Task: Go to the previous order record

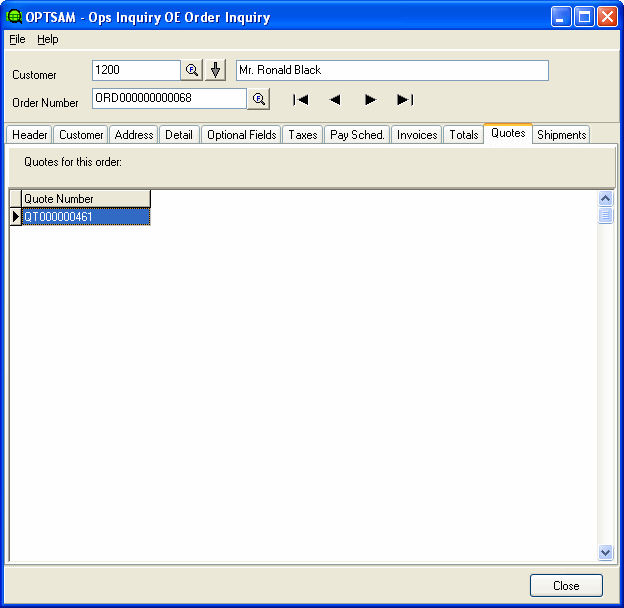Action: [335, 99]
